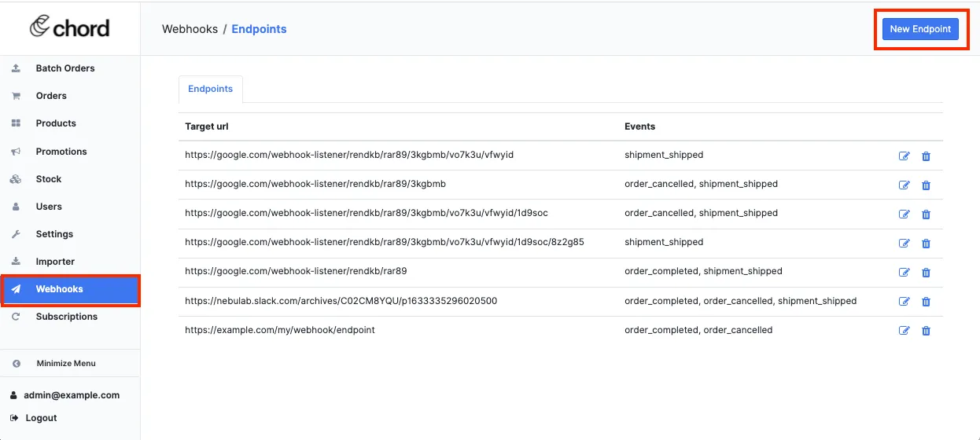Go to the Orders section
Viewport: 980px width, 440px height.
click(70, 96)
